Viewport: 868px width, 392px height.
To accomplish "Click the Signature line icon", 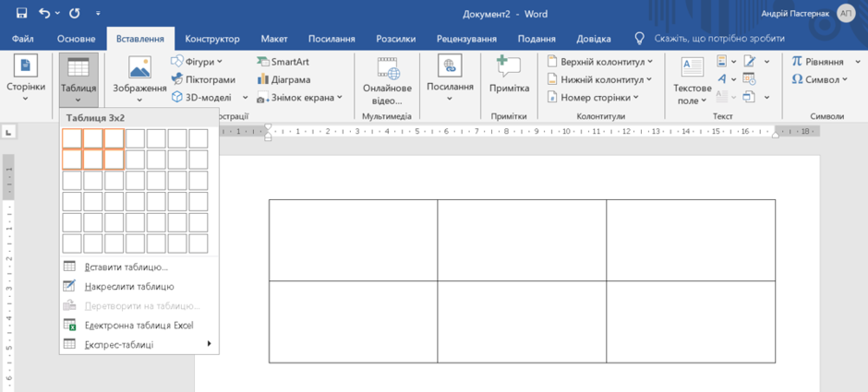I will pos(750,61).
